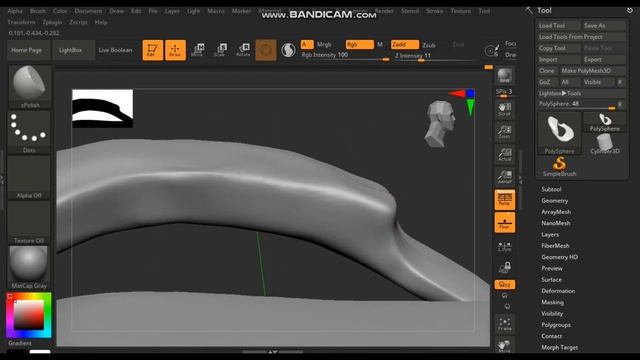This screenshot has width=640, height=360.
Task: Toggle the Zadd button
Action: click(x=404, y=44)
